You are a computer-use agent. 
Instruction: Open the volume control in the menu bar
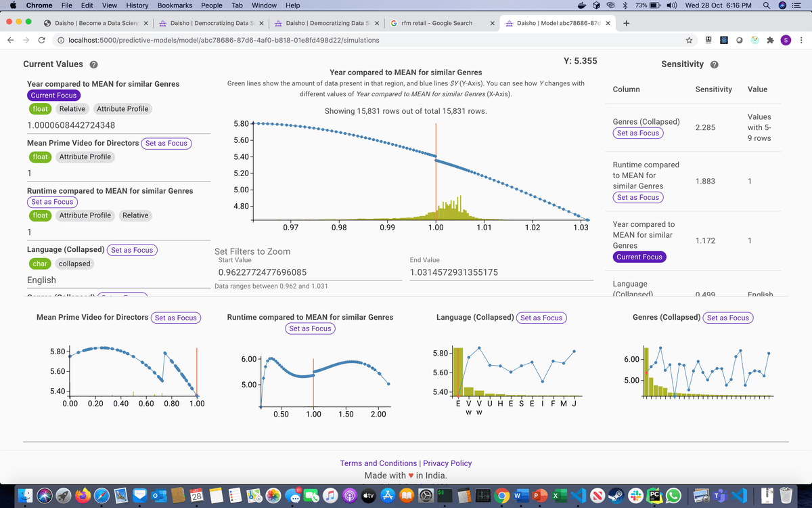pos(671,5)
